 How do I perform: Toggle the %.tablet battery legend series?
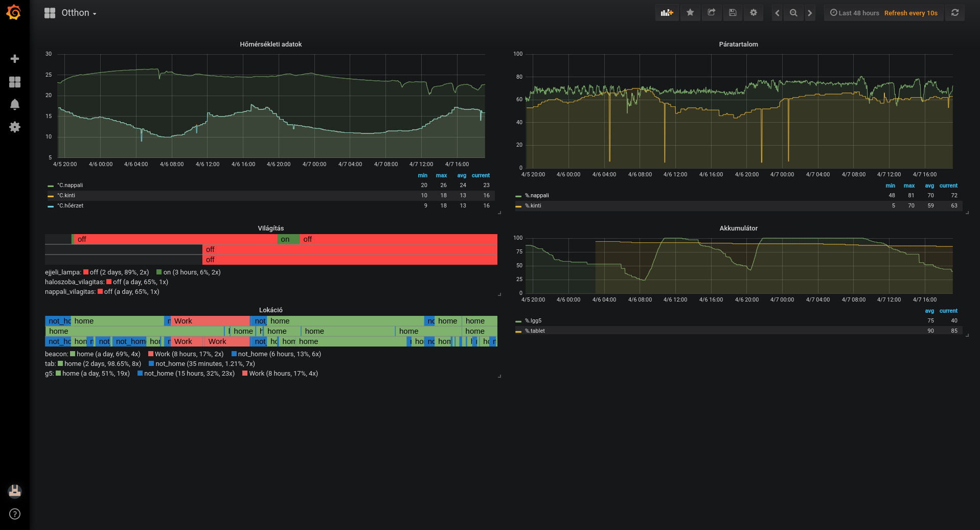point(535,331)
